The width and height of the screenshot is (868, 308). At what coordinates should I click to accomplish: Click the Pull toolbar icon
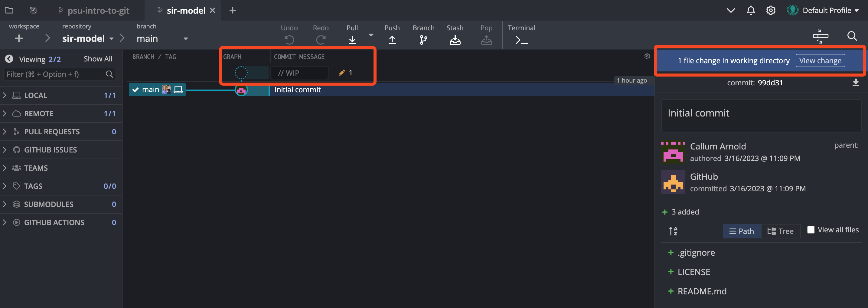(352, 39)
